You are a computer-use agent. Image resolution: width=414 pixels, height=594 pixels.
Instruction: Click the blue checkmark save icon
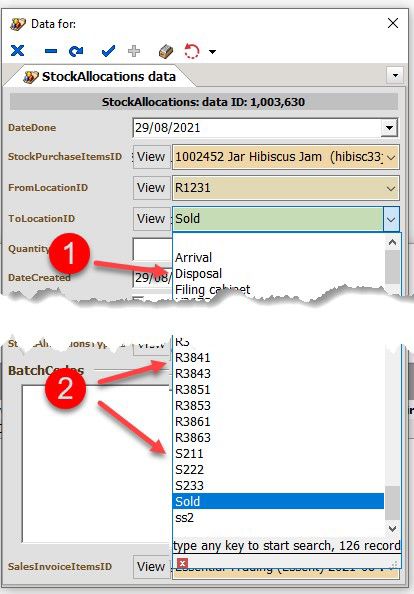tap(108, 51)
